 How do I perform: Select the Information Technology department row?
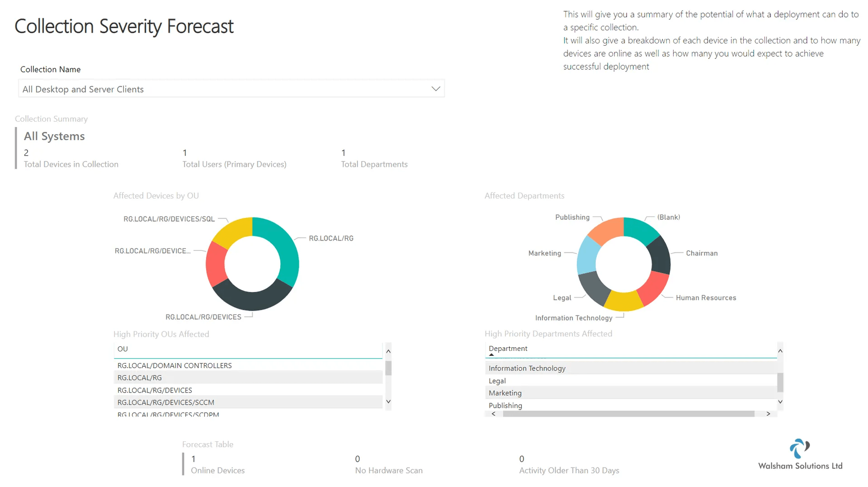point(631,369)
